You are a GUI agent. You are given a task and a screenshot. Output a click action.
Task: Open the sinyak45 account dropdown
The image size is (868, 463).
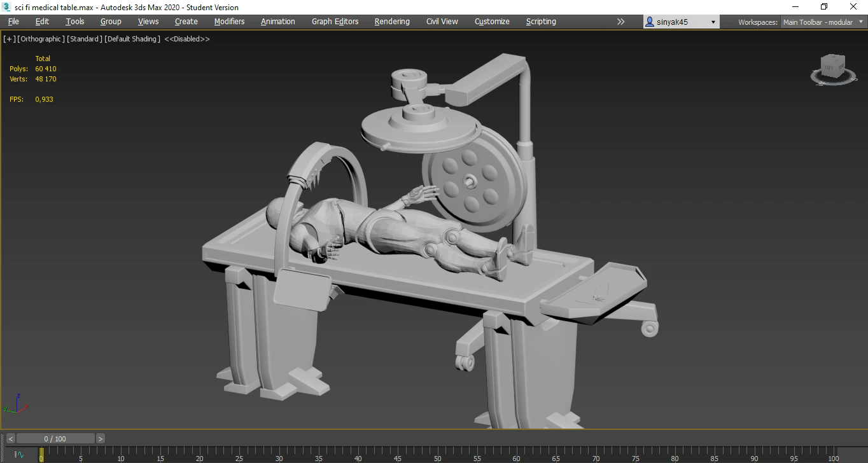pyautogui.click(x=712, y=21)
